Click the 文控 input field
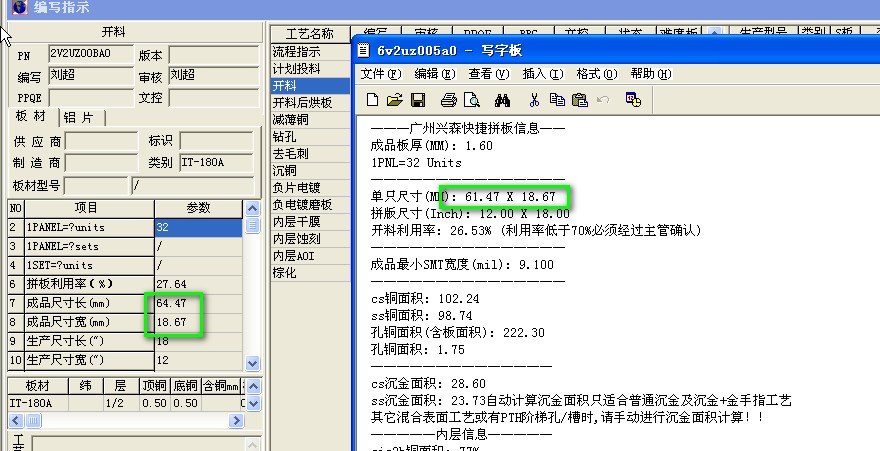 [214, 97]
